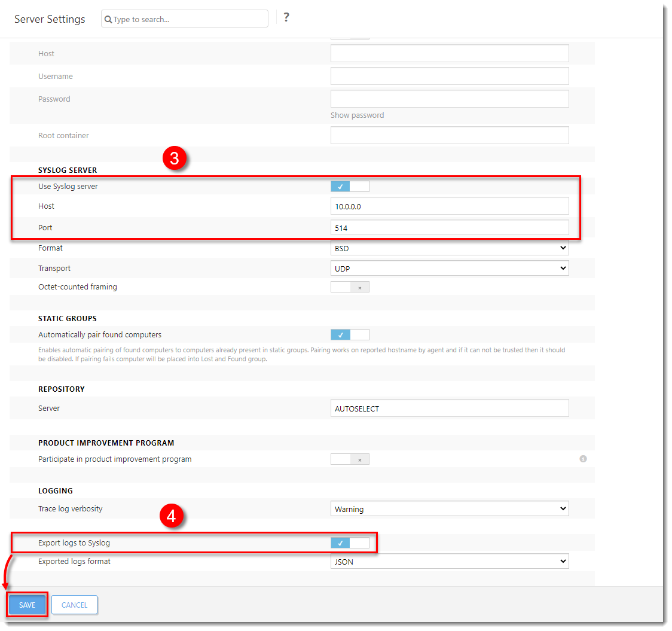Open the Exported logs format dropdown

click(x=450, y=561)
